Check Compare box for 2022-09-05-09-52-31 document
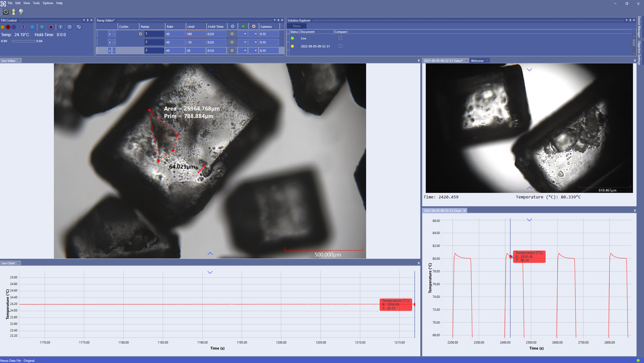This screenshot has height=363, width=644. (340, 46)
